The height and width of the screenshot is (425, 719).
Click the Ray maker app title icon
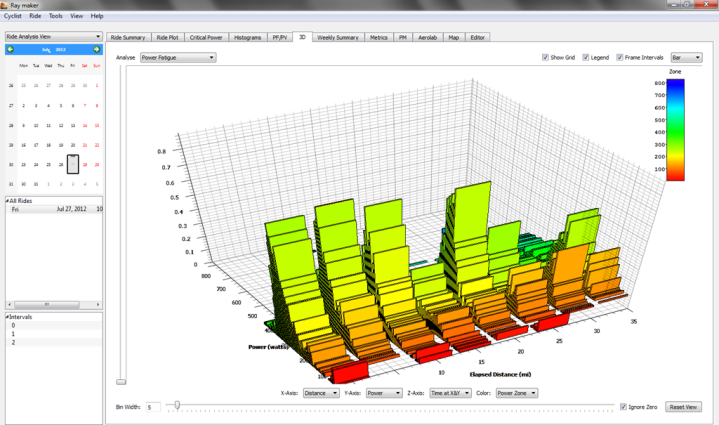point(4,5)
